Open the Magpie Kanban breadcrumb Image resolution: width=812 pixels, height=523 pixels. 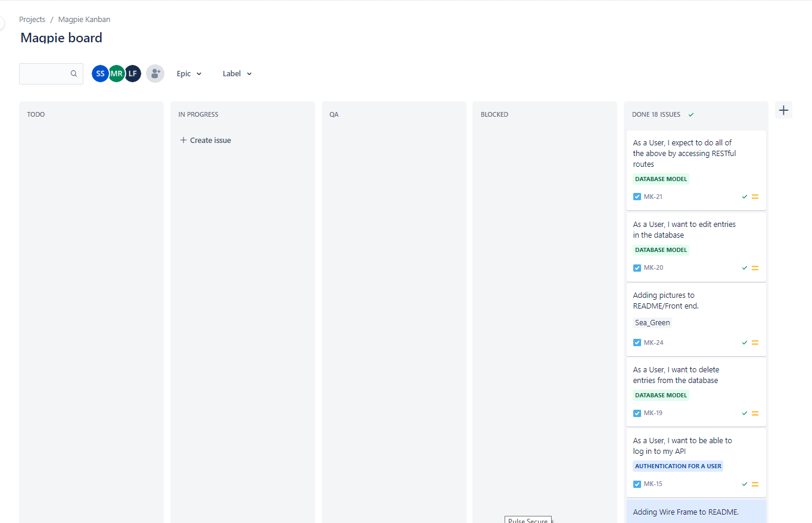(84, 19)
